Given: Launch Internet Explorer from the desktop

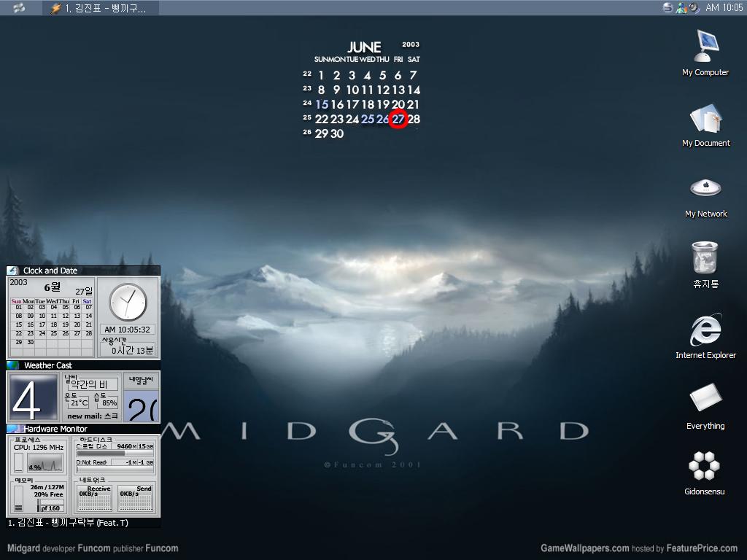Looking at the screenshot, I should click(705, 330).
